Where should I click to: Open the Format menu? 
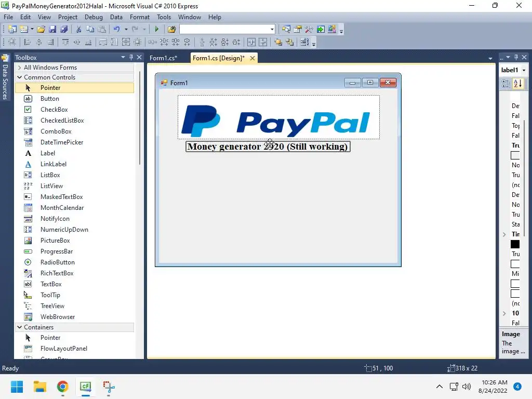click(x=139, y=17)
